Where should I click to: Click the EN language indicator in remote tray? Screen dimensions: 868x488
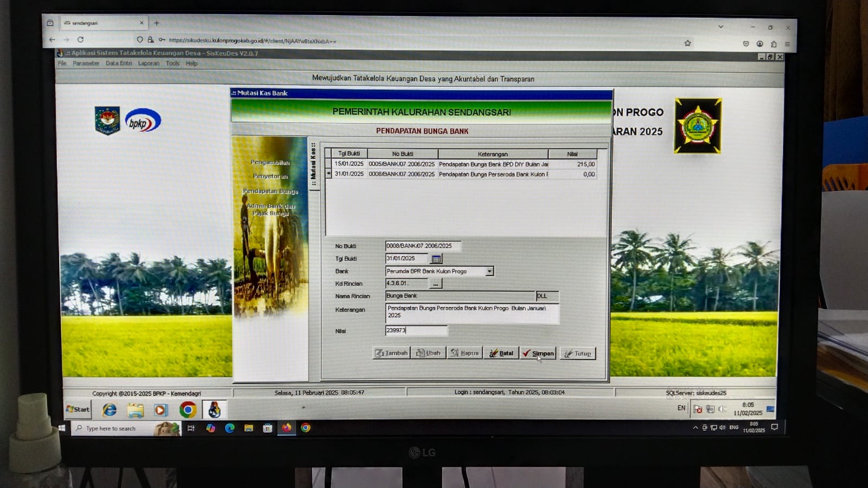click(681, 408)
